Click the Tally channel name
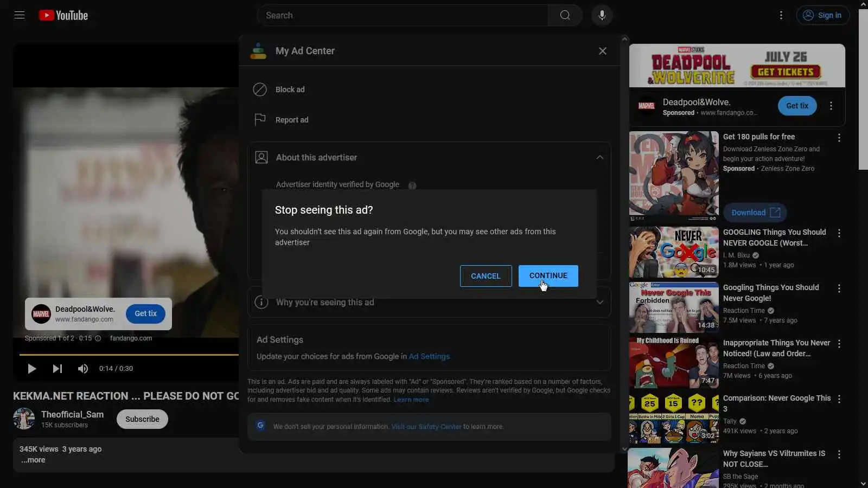 tap(730, 421)
